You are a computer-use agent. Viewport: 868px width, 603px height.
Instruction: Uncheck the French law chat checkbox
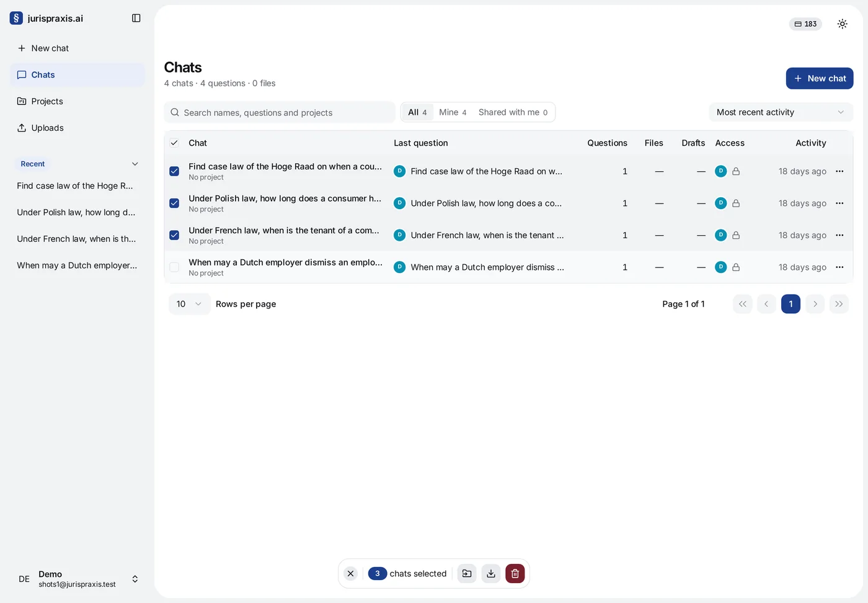tap(174, 235)
